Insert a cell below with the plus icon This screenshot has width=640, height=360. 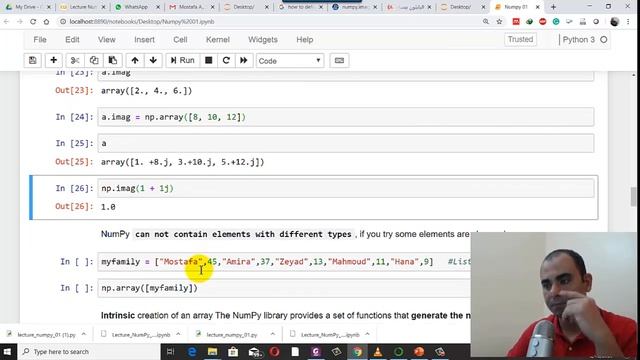click(53, 60)
